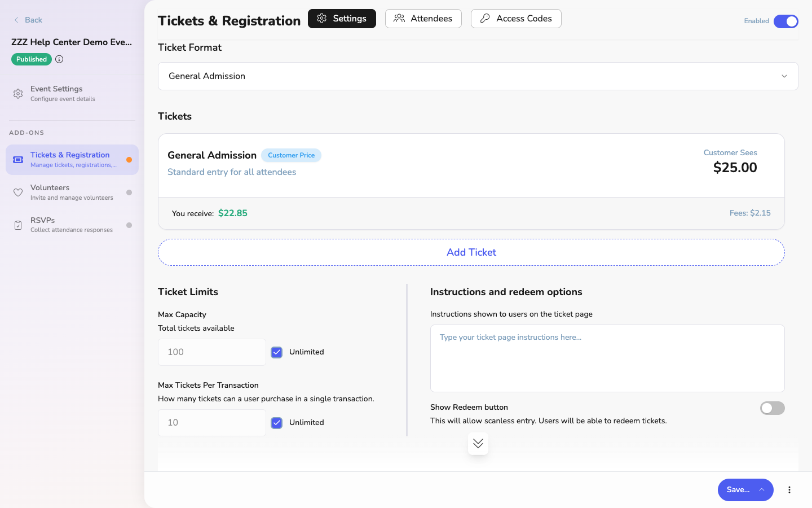This screenshot has height=508, width=812.
Task: Click the Event Settings gear icon
Action: point(18,94)
